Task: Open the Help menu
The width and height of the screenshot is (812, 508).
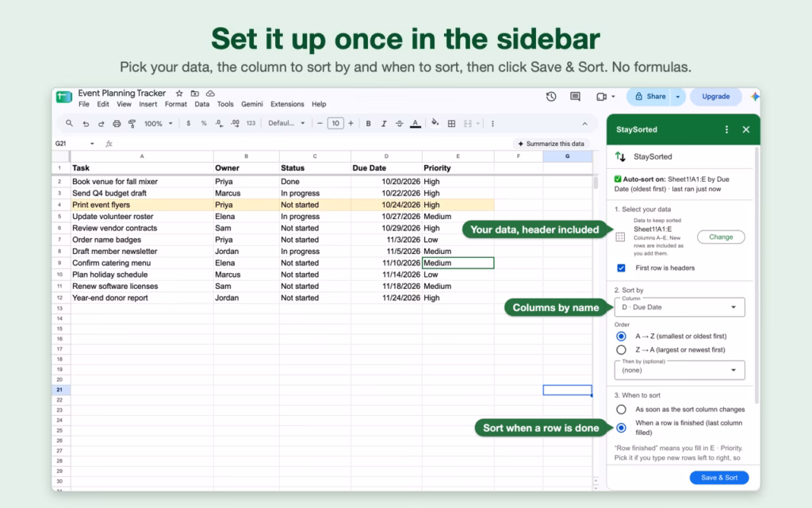Action: pos(319,104)
